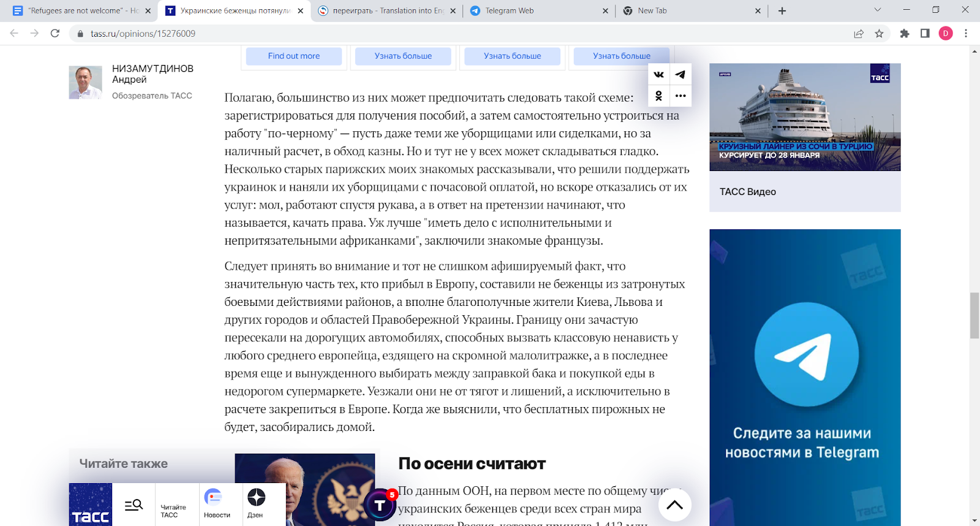Share article to VK

pyautogui.click(x=658, y=75)
